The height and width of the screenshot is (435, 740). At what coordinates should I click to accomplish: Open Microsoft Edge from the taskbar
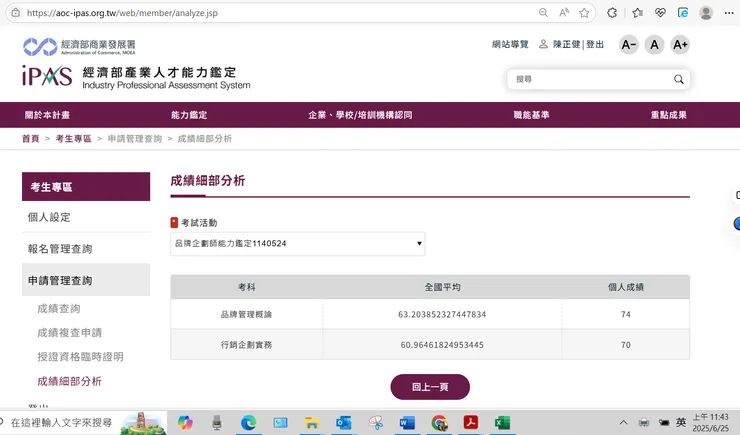(248, 422)
